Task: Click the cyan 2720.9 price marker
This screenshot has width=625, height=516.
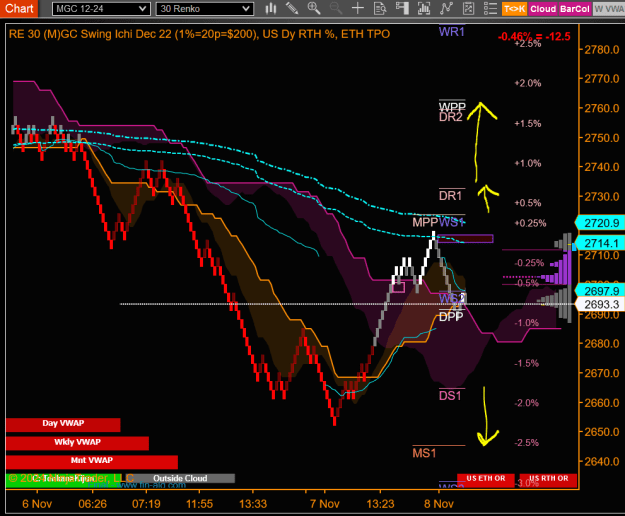Action: click(601, 223)
